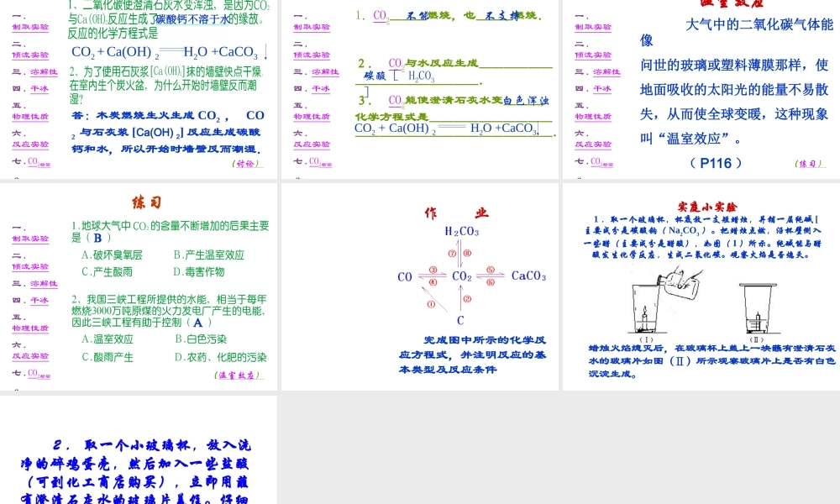Click CO2检验 link in first slide's sidebar
840x504 pixels.
[39, 162]
